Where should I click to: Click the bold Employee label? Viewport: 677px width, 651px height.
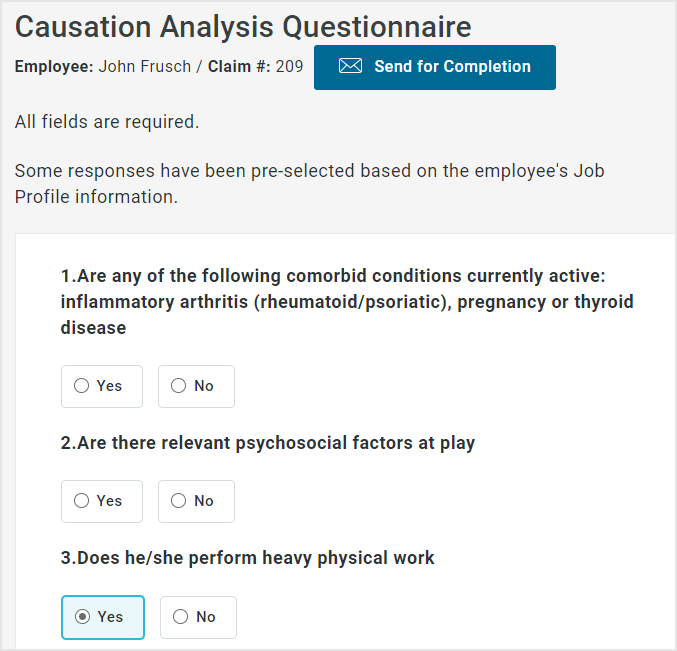pyautogui.click(x=54, y=67)
